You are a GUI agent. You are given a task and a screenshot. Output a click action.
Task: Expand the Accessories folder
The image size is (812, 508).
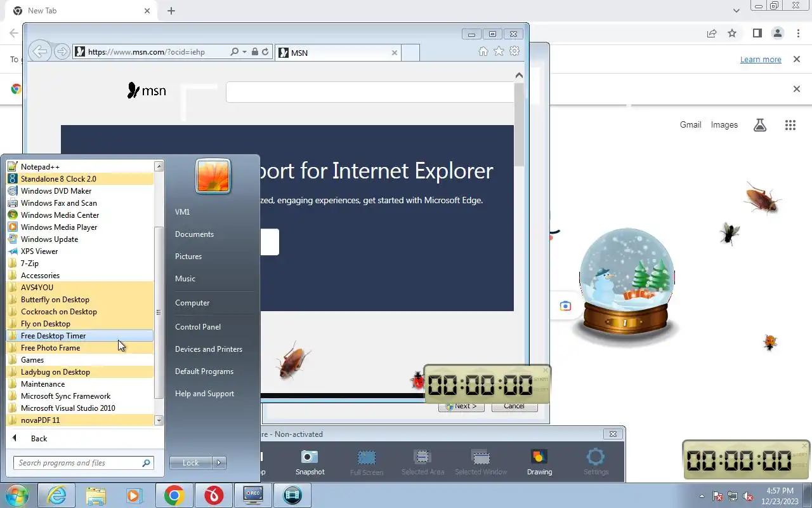click(x=80, y=276)
